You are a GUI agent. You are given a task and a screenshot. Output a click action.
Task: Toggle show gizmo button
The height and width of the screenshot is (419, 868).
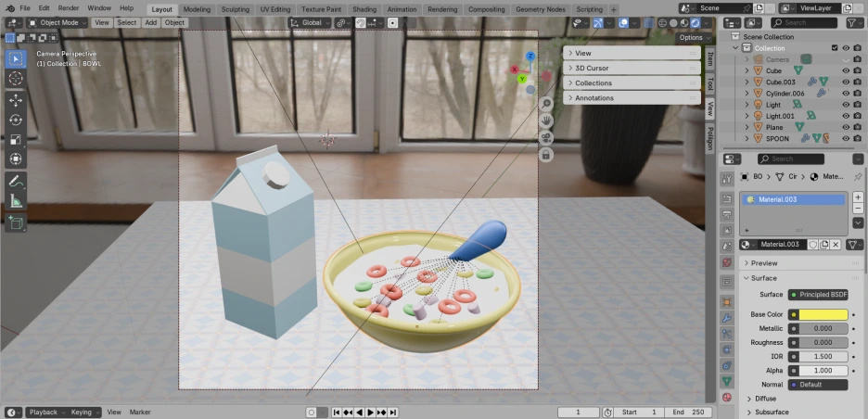click(x=598, y=22)
